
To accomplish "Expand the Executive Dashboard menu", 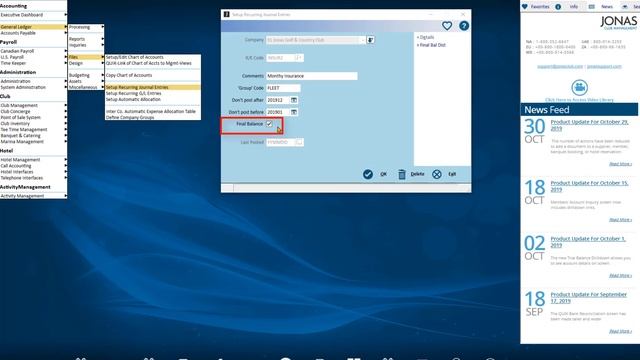I will [34, 15].
